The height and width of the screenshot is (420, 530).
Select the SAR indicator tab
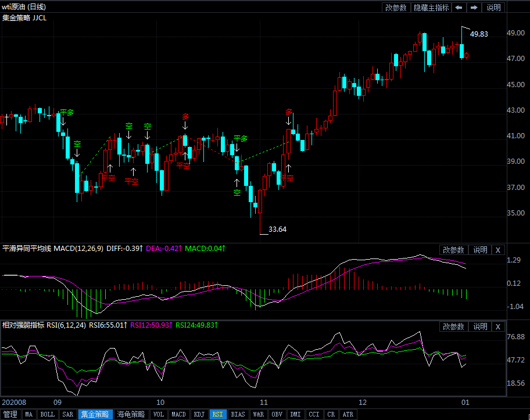click(68, 415)
